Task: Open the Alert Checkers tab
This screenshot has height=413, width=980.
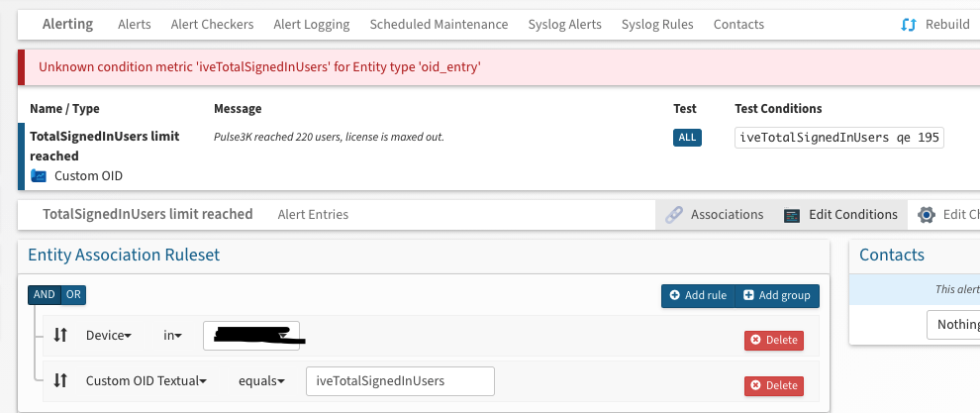Action: (x=212, y=24)
